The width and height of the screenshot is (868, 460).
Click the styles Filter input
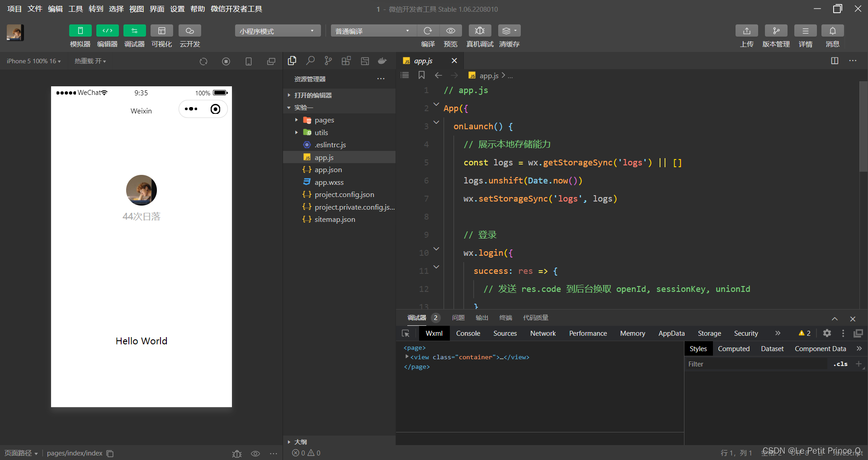click(757, 364)
